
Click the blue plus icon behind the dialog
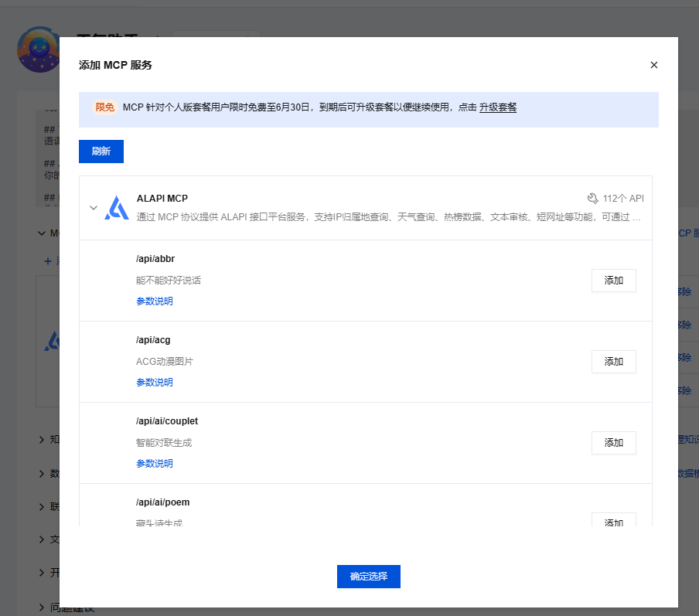(x=48, y=261)
